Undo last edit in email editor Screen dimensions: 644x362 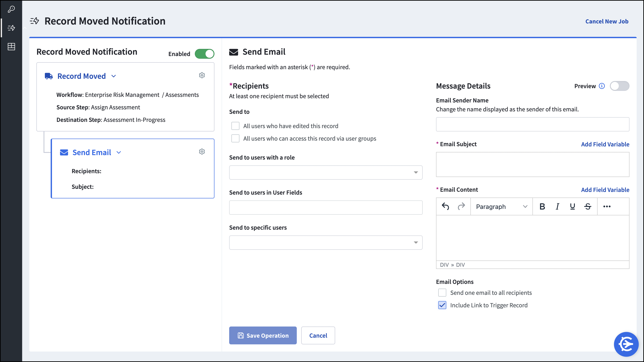click(445, 206)
